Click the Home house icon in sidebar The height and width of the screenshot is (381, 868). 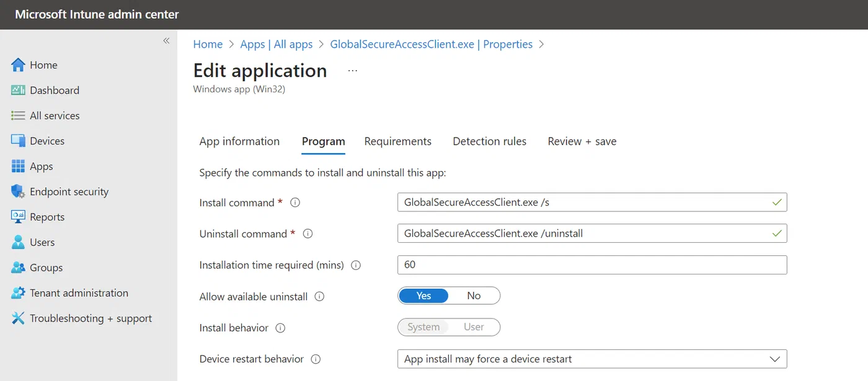click(18, 65)
